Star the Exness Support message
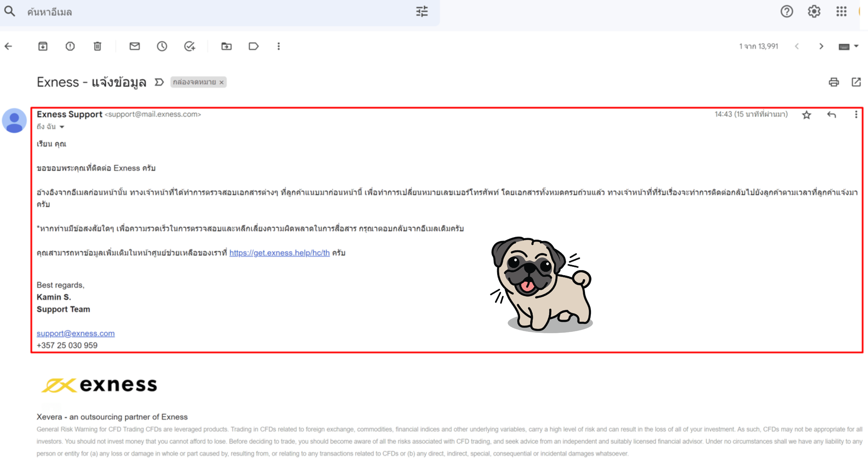Image resolution: width=868 pixels, height=461 pixels. [807, 115]
